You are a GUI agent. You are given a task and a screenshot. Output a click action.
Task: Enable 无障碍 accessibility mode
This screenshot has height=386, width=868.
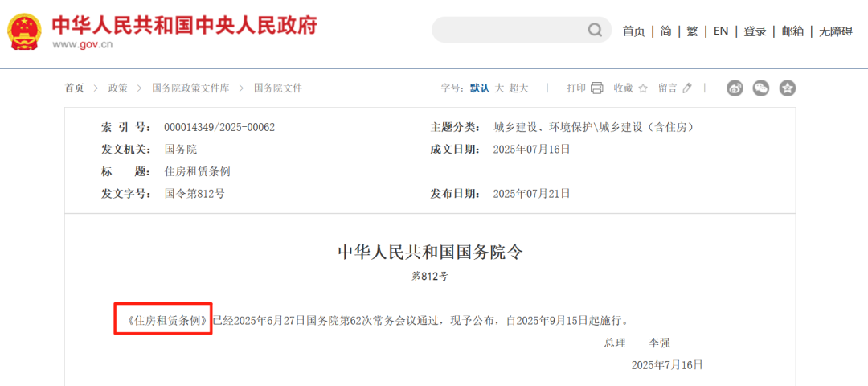pyautogui.click(x=836, y=31)
